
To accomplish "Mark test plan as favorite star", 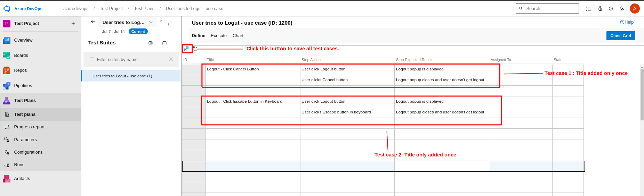I will 161,22.
